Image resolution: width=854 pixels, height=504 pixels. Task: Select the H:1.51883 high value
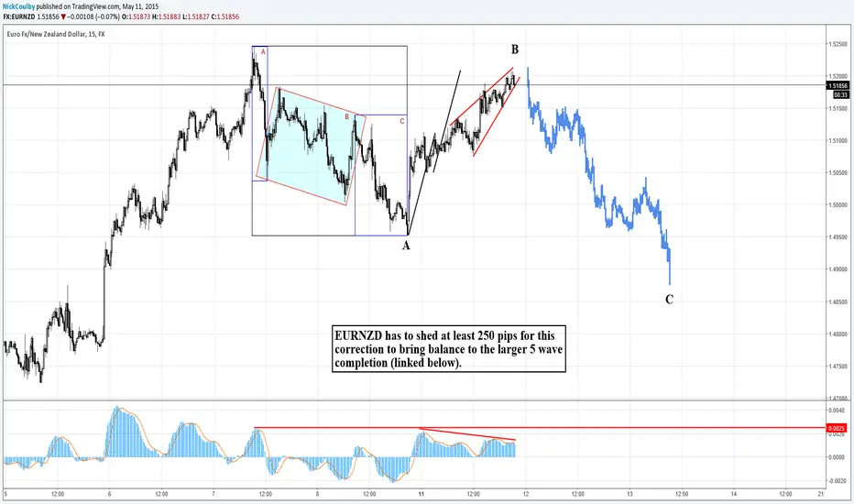click(x=166, y=16)
